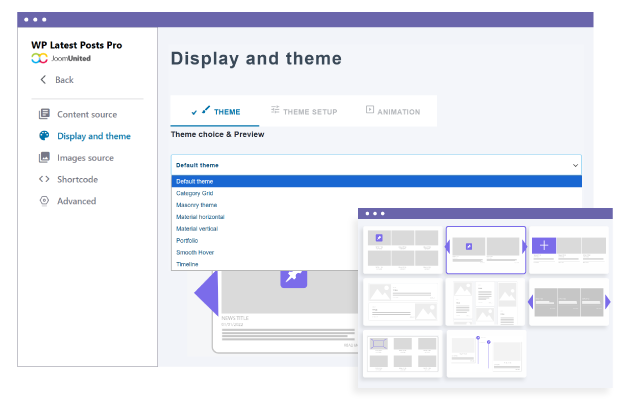Click right arrow on dark carousel thumbnail
Image resolution: width=630 pixels, height=400 pixels.
608,302
